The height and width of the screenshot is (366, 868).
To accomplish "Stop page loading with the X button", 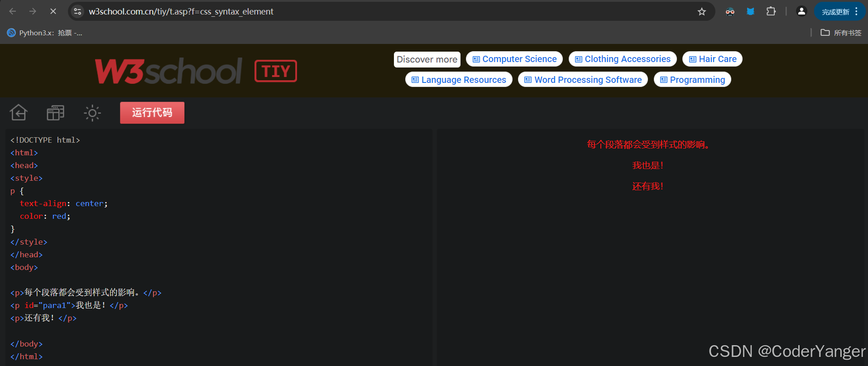I will coord(53,11).
